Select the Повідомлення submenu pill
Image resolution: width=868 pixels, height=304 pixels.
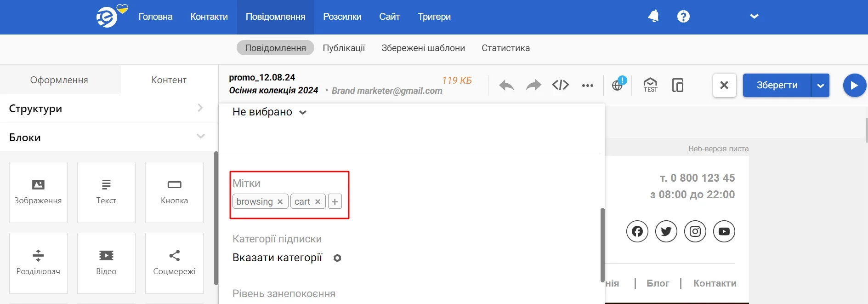click(275, 48)
